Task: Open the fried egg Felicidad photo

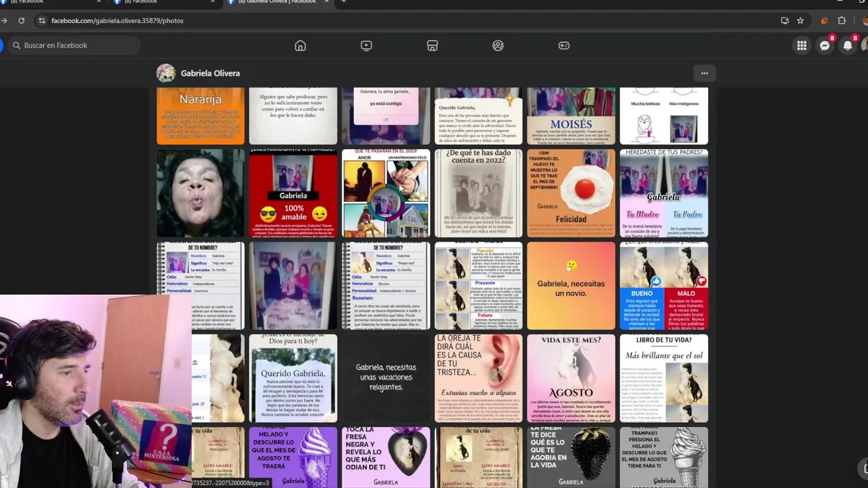Action: click(x=571, y=193)
